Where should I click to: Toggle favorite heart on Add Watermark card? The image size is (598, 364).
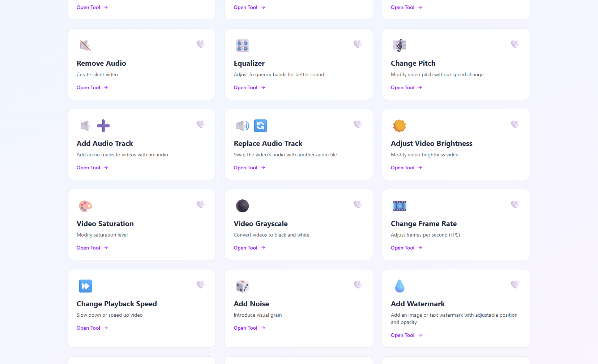(515, 285)
